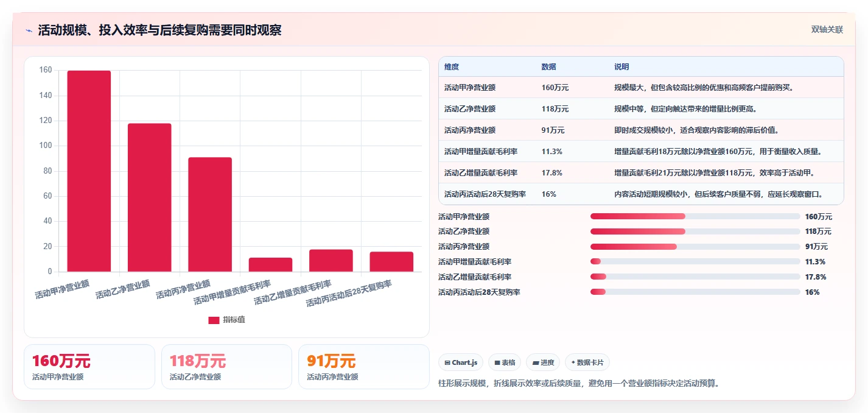
Task: Click the 说明 table column header
Action: coord(621,67)
